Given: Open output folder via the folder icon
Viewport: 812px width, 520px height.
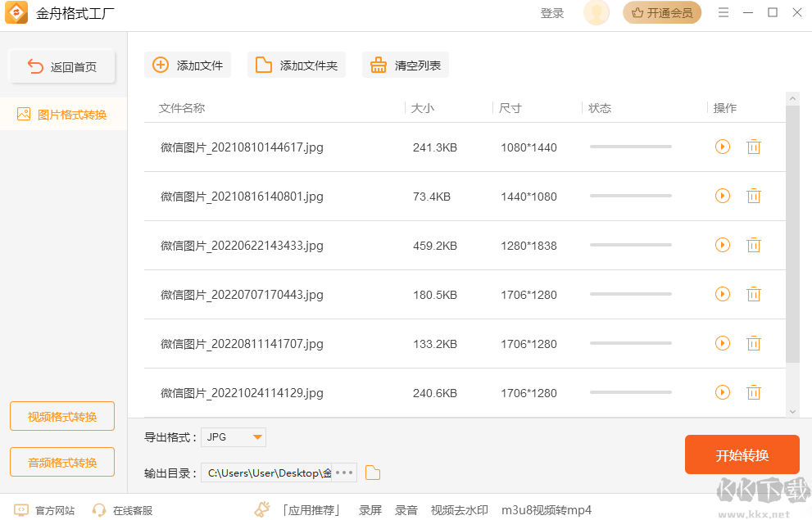Looking at the screenshot, I should [x=373, y=473].
